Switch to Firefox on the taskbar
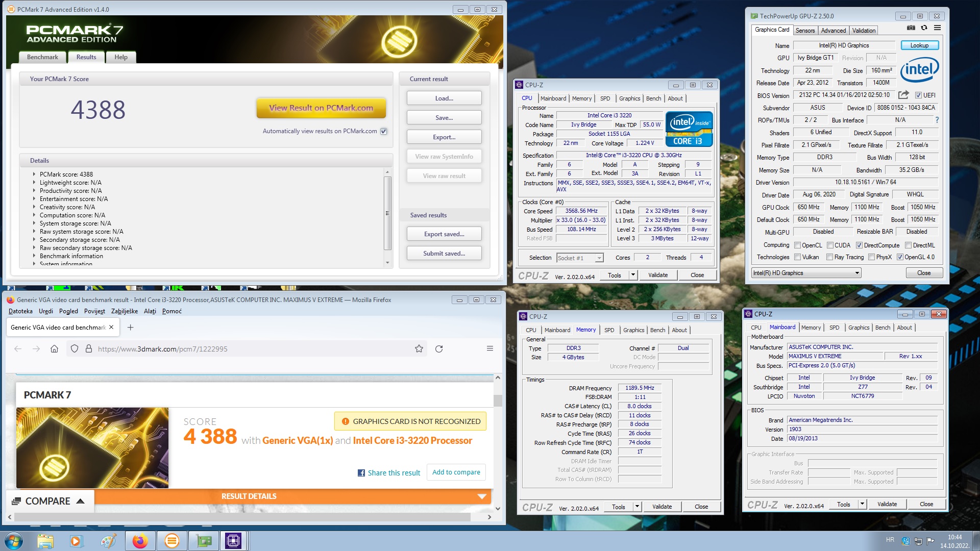This screenshot has height=551, width=980. pos(140,541)
